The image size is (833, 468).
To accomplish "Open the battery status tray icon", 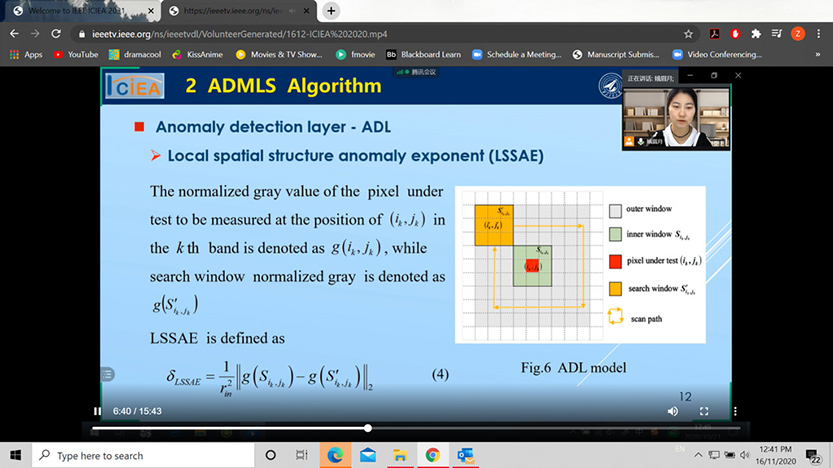I will (x=730, y=455).
